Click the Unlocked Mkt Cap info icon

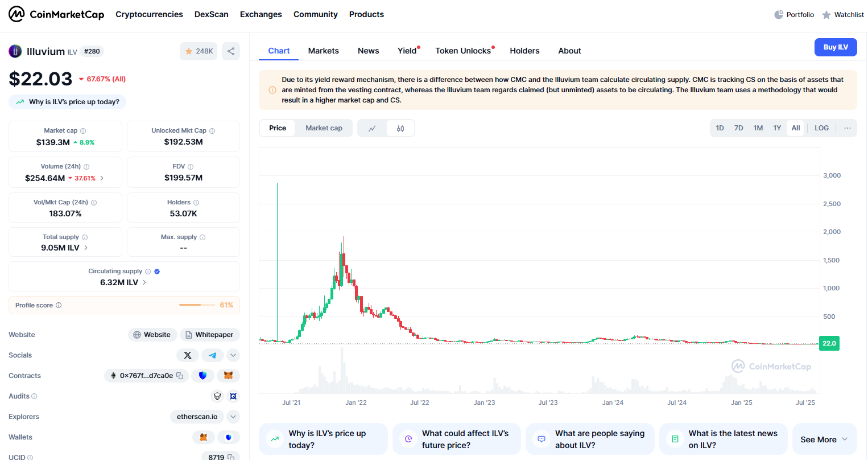point(212,131)
